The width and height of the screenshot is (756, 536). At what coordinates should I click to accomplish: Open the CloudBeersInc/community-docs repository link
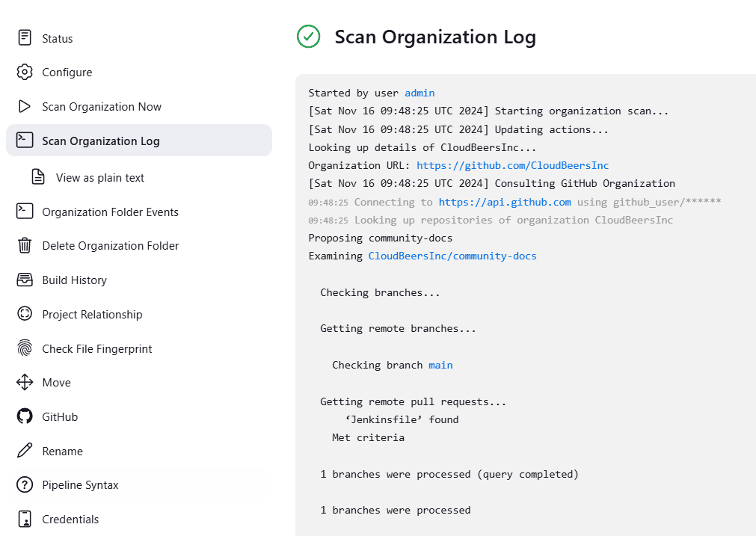(x=451, y=256)
